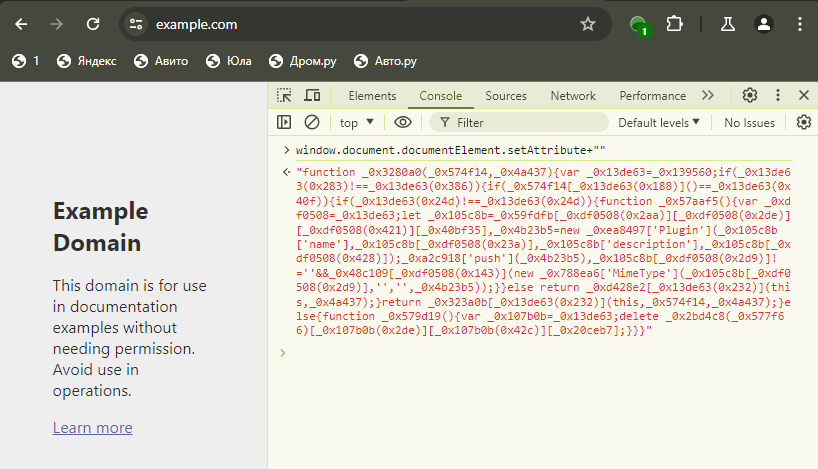Toggle the device toolbar icon
Image resolution: width=818 pixels, height=469 pixels.
[312, 96]
